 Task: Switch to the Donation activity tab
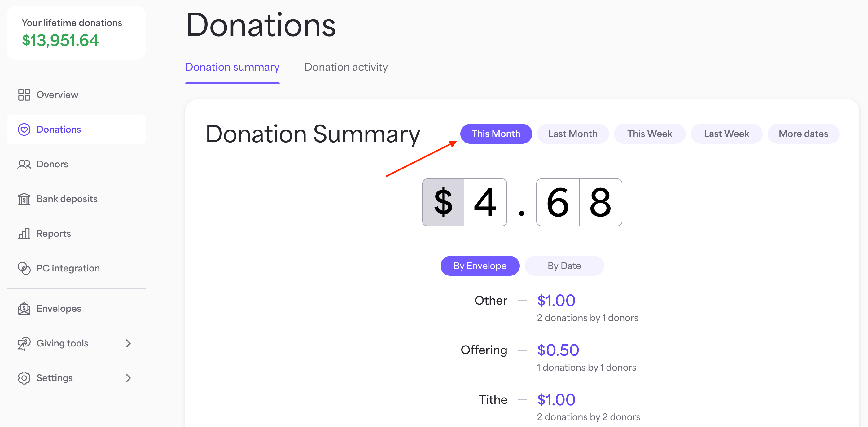(346, 67)
